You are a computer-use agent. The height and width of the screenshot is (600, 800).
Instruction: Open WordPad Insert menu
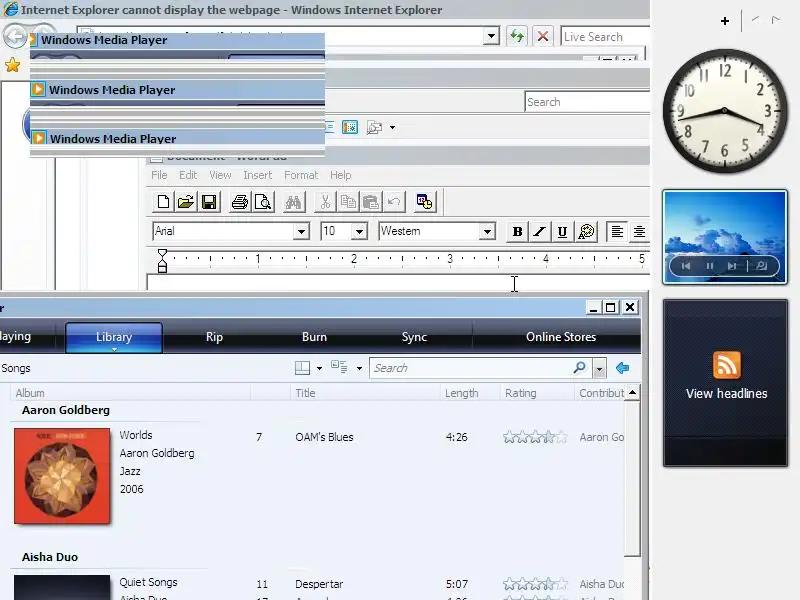[x=258, y=175]
